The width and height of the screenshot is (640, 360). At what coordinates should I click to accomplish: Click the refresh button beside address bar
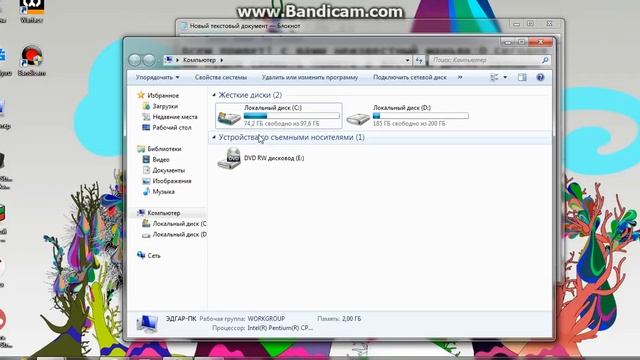(419, 60)
